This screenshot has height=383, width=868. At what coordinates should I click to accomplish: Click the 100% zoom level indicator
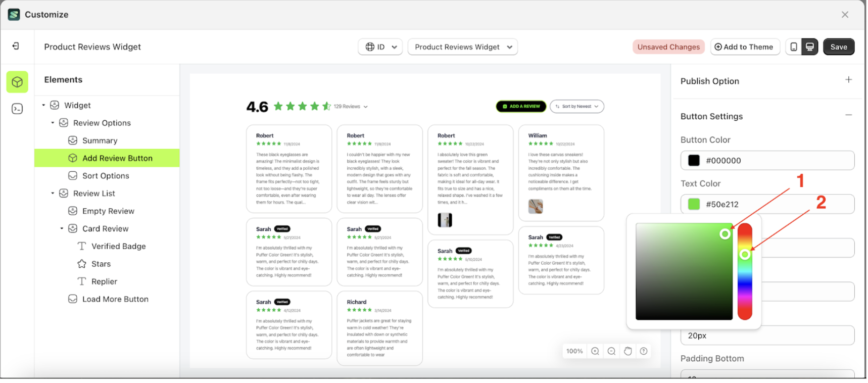574,351
